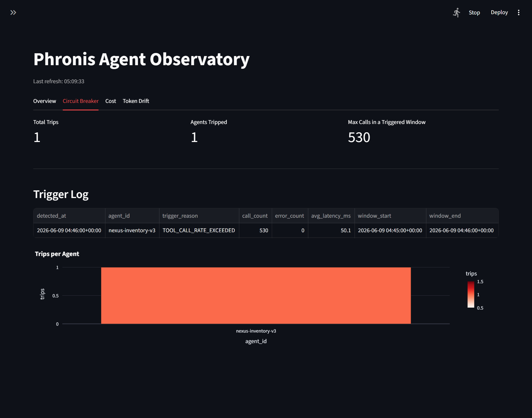Open the Cost tab
The height and width of the screenshot is (418, 532).
(x=111, y=101)
